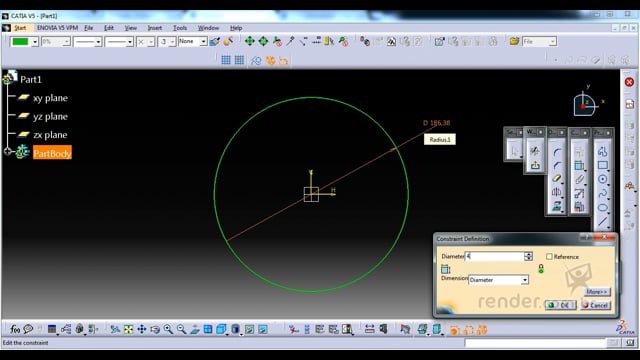The image size is (640, 360).
Task: Toggle the Snap to Point grid icon
Action: coord(239,60)
